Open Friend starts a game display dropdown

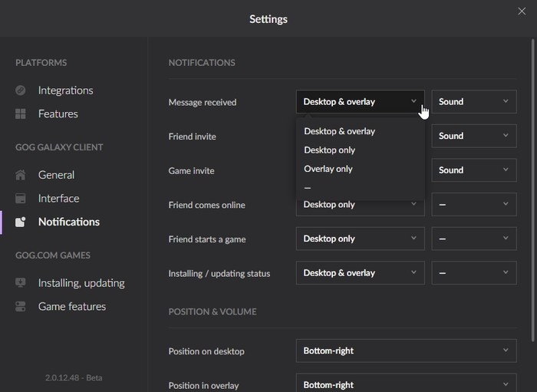[361, 239]
